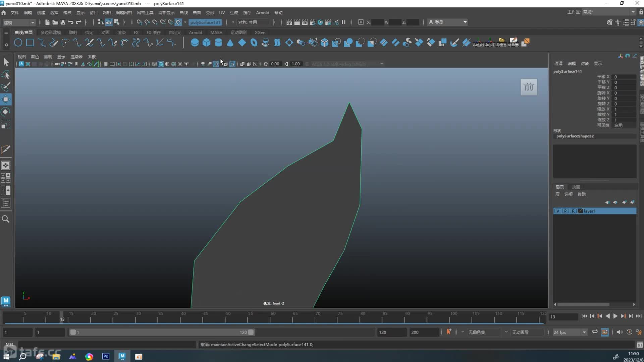
Task: Click the Open scene folder icon
Action: 55,22
